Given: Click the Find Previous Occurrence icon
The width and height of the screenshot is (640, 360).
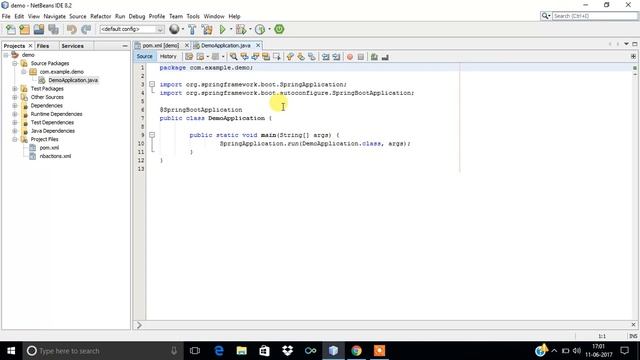Looking at the screenshot, I should 244,57.
